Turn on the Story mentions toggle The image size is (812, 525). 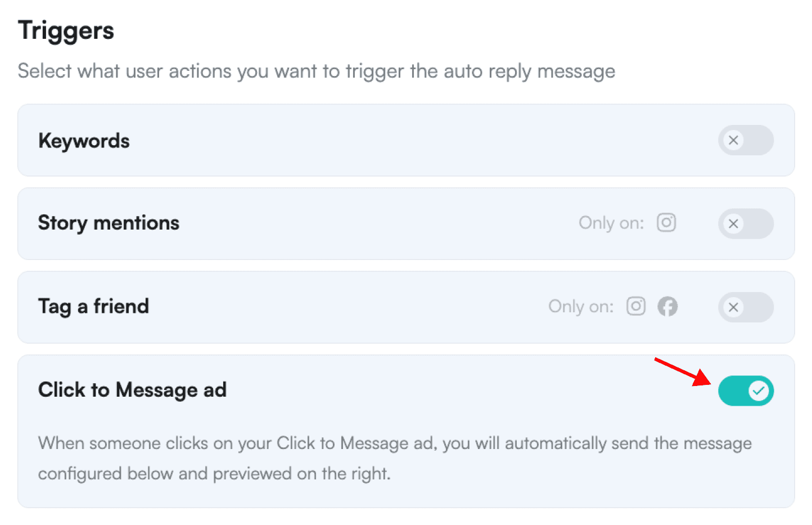pyautogui.click(x=745, y=223)
